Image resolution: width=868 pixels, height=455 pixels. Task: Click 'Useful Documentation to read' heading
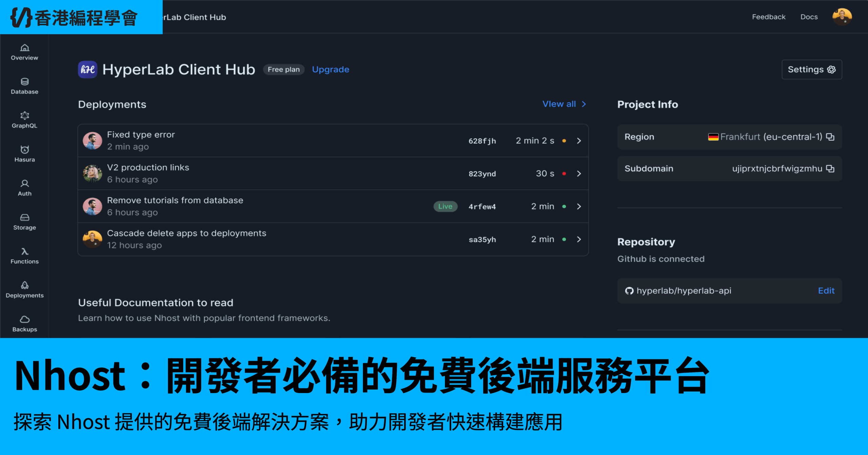point(156,303)
